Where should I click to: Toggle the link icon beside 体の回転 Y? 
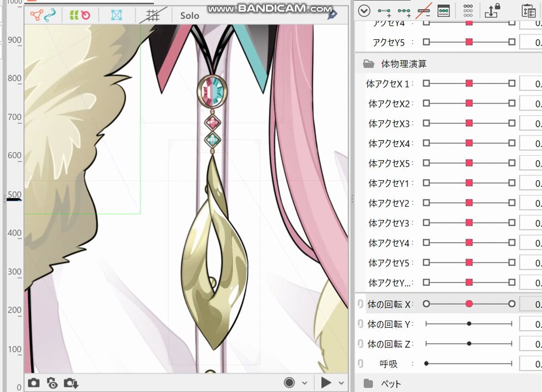pos(360,324)
